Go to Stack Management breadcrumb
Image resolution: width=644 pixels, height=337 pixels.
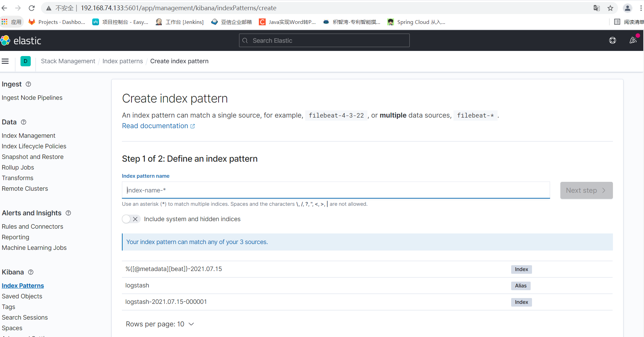tap(68, 61)
